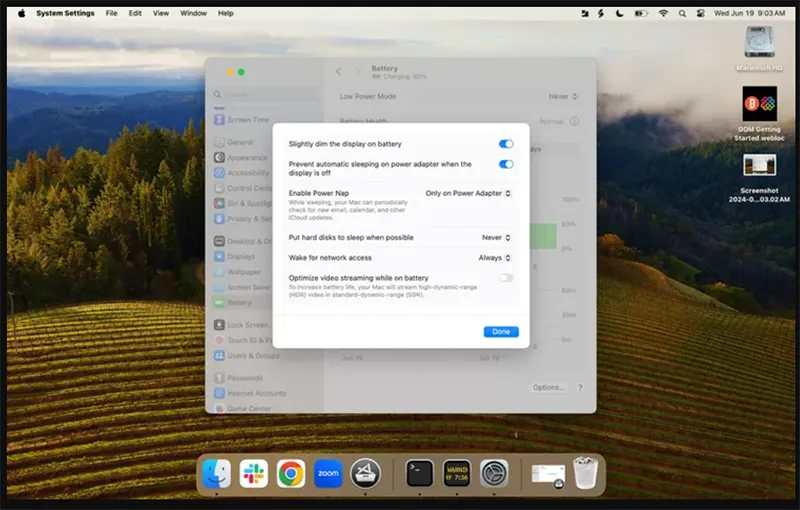Launch the Zoom app from the Dock
Image resolution: width=800 pixels, height=510 pixels.
coord(328,473)
